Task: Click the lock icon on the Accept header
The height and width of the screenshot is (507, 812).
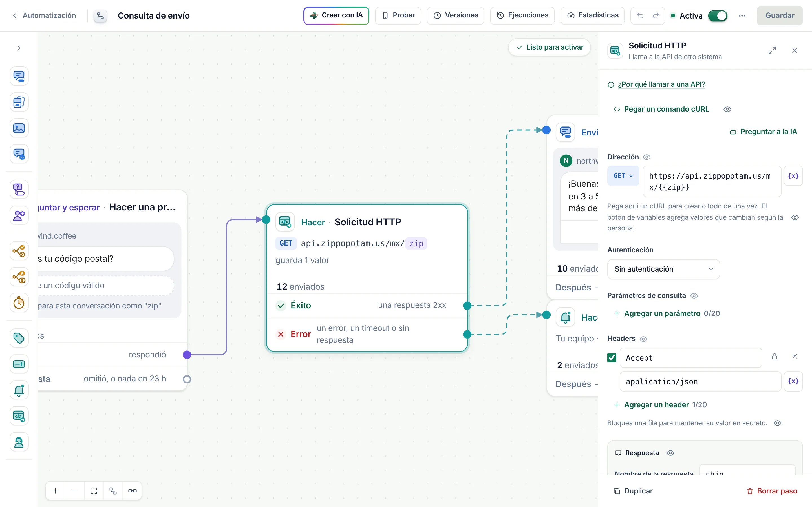Action: click(x=775, y=356)
